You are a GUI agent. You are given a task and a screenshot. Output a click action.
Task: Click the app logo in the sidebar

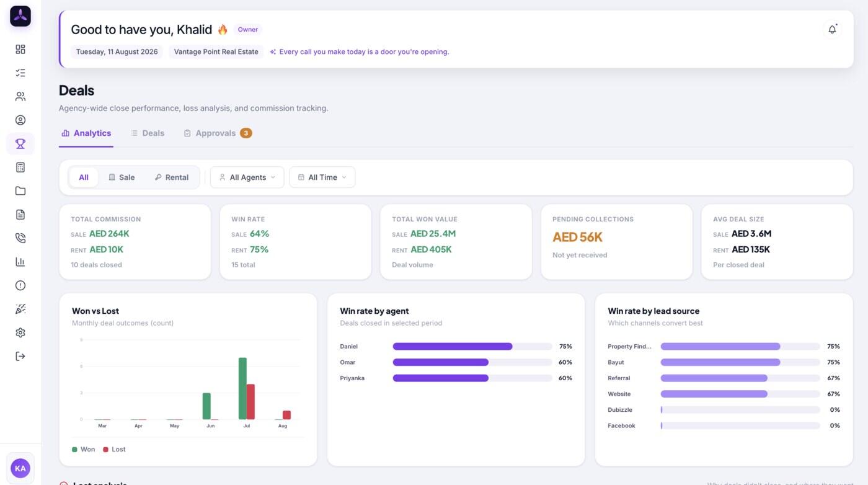pos(20,16)
